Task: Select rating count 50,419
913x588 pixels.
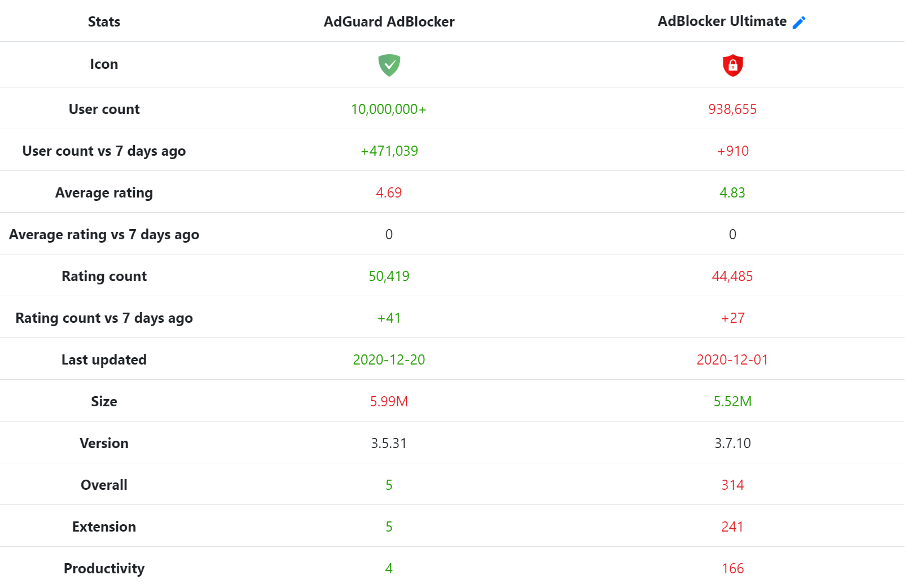Action: point(389,277)
